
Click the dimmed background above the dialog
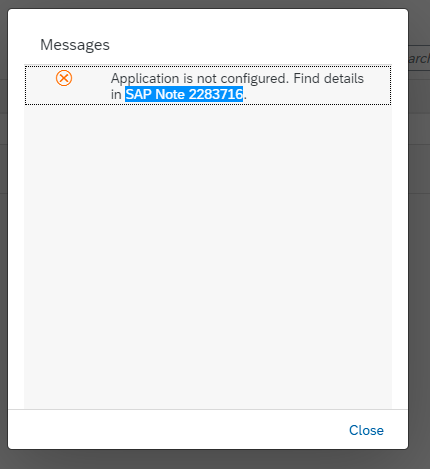pos(215,4)
